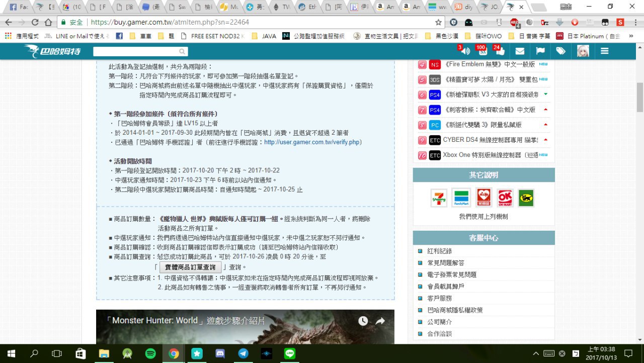
Task: Switch to the Facebook browser tab
Action: (x=18, y=7)
